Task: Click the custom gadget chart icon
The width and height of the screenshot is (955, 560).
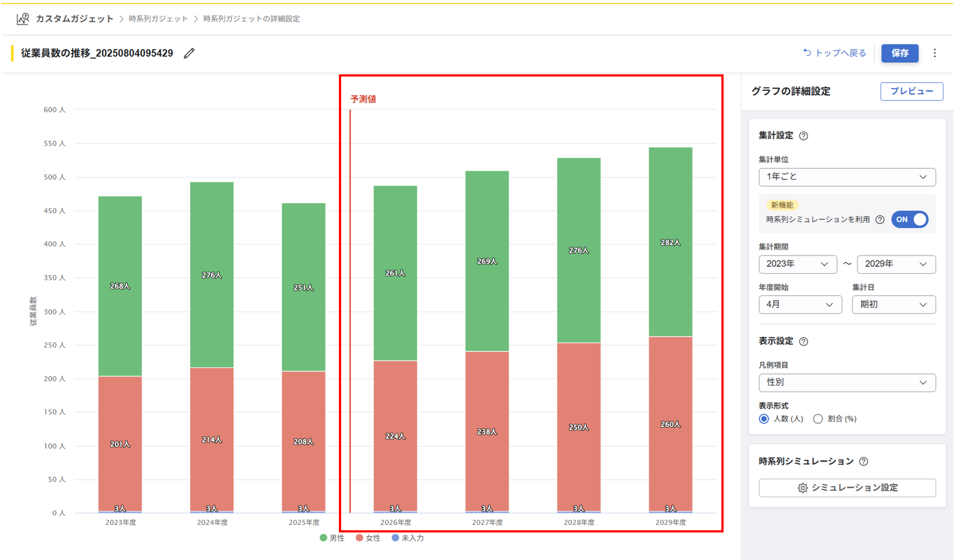Action: [23, 19]
